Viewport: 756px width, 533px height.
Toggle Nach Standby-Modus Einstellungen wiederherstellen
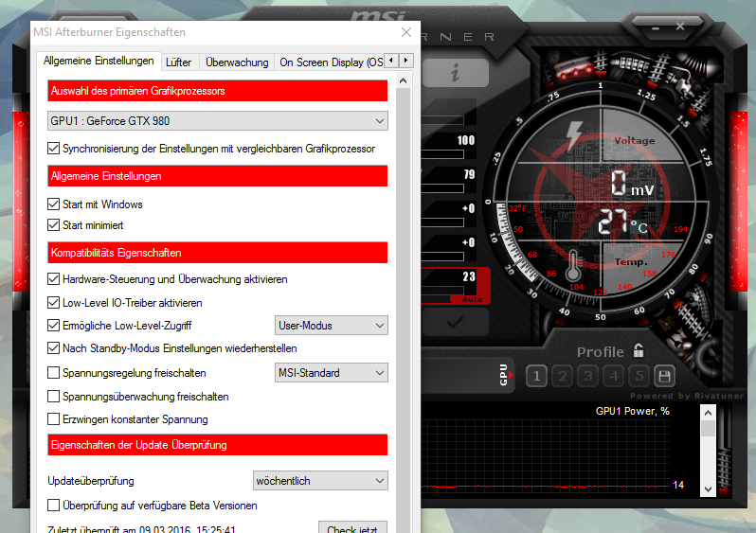53,348
